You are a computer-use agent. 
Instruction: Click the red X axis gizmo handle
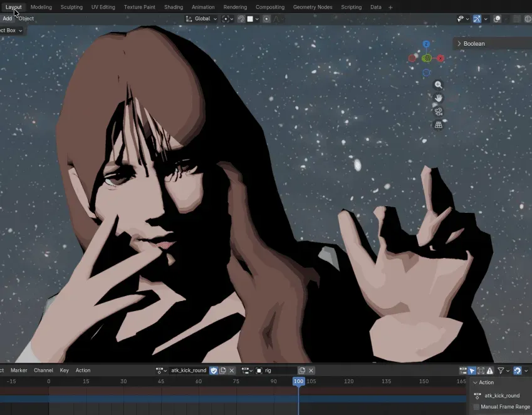(x=441, y=58)
